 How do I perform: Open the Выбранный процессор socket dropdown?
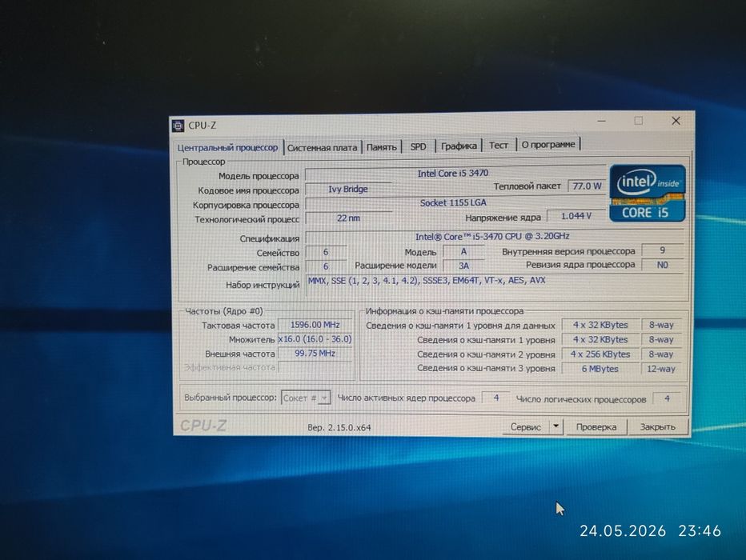306,398
